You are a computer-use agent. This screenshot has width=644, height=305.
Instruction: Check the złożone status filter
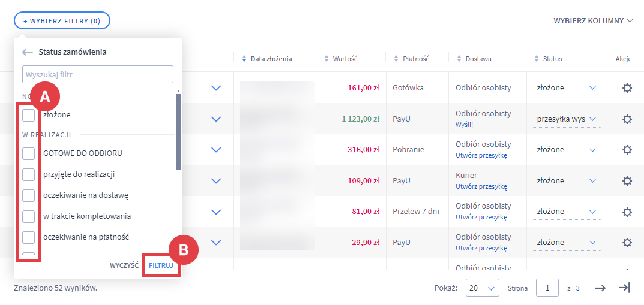pos(29,114)
